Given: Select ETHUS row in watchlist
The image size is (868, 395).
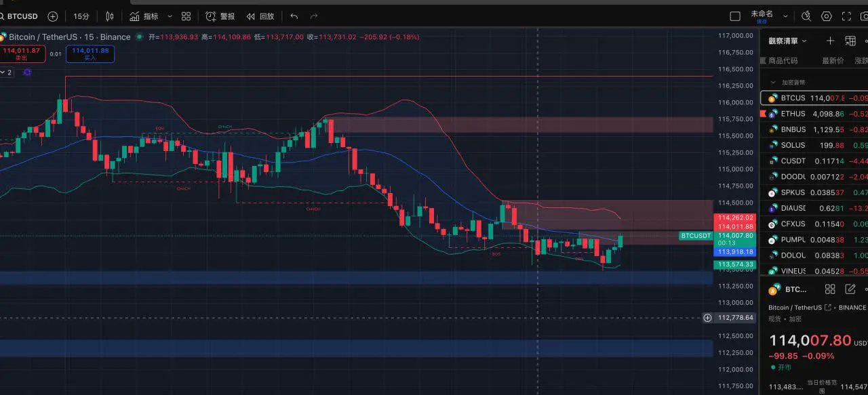Looking at the screenshot, I should pos(814,114).
